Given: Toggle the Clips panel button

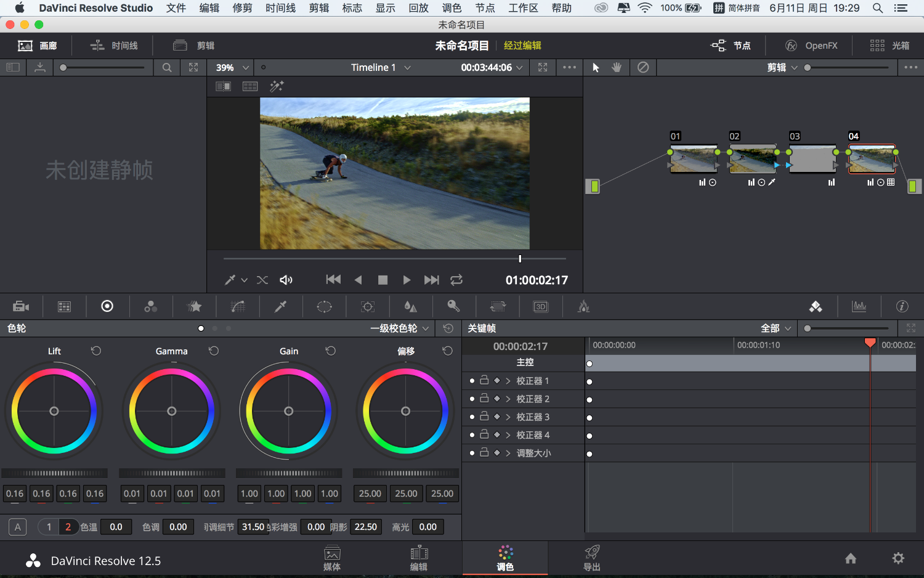Looking at the screenshot, I should click(x=194, y=46).
